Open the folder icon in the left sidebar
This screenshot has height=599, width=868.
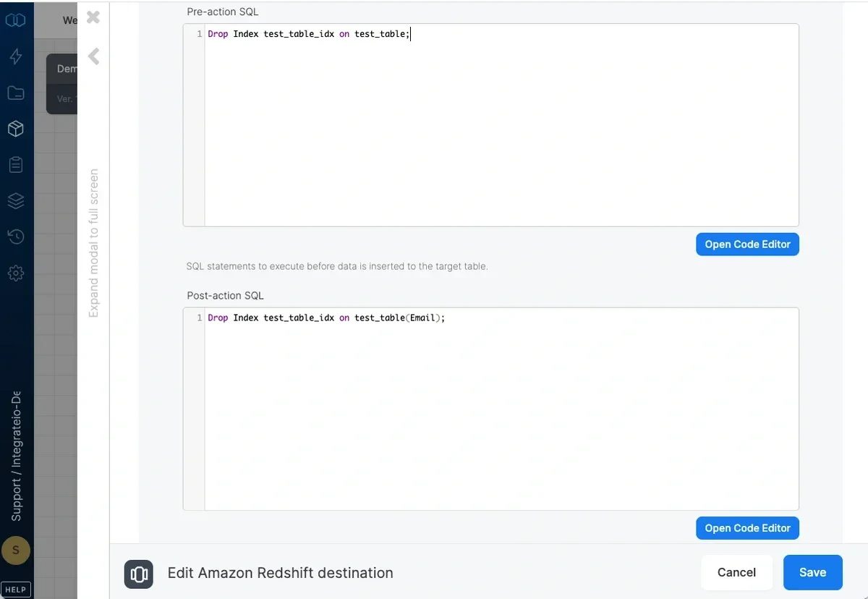pyautogui.click(x=16, y=93)
